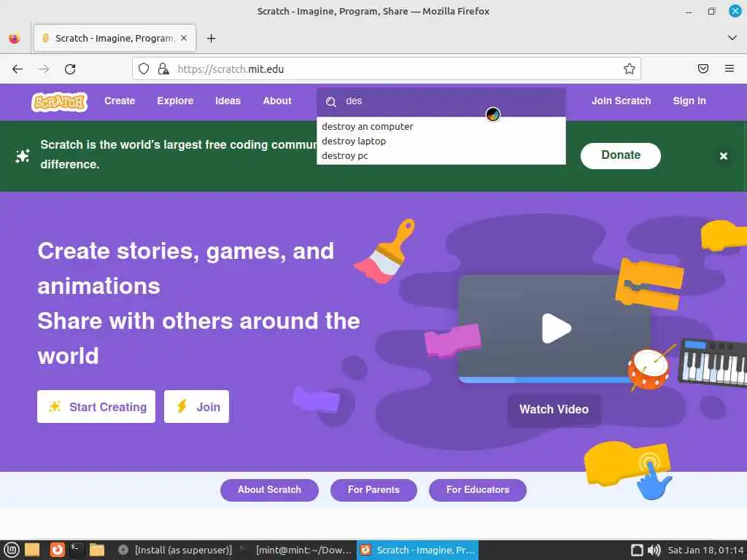This screenshot has height=560, width=747.
Task: Switch to Install (as superuser) taskbar window
Action: pos(174,550)
